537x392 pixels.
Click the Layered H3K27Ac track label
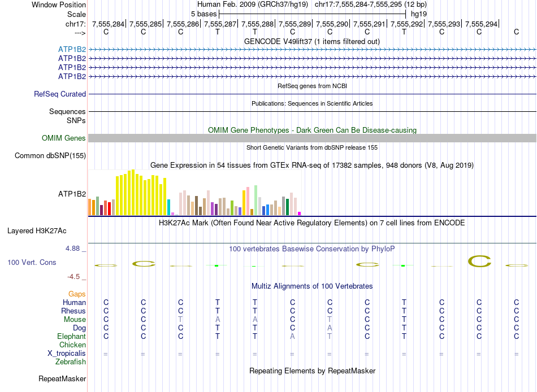[x=37, y=231]
